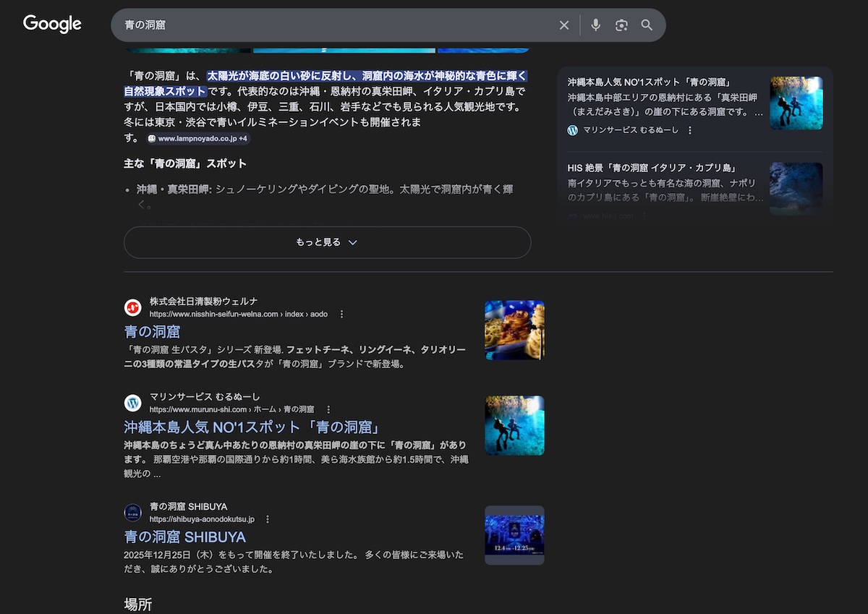Open the 青の洞窟 Nisshin Welna result link
868x614 pixels.
[152, 332]
